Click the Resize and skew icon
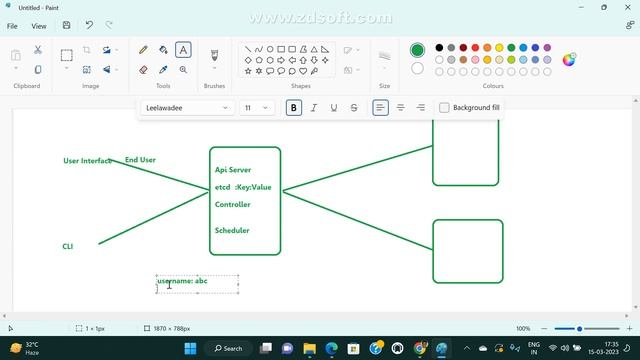640x360 pixels. tap(87, 70)
